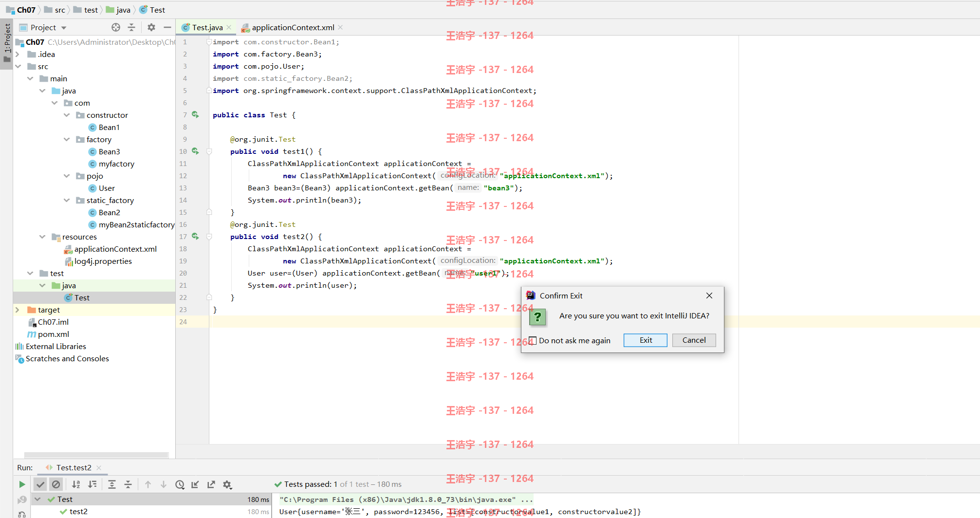The height and width of the screenshot is (518, 980).
Task: Close the applicationContext.xml editor tab
Action: click(x=340, y=27)
